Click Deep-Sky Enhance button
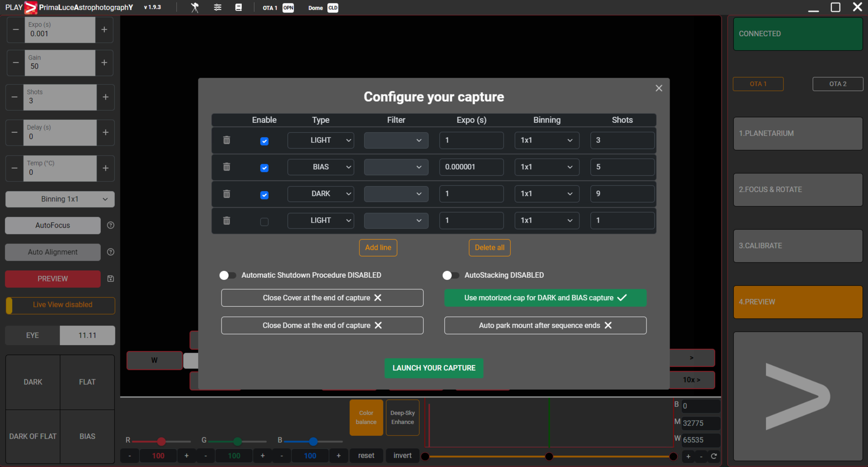 tap(402, 418)
